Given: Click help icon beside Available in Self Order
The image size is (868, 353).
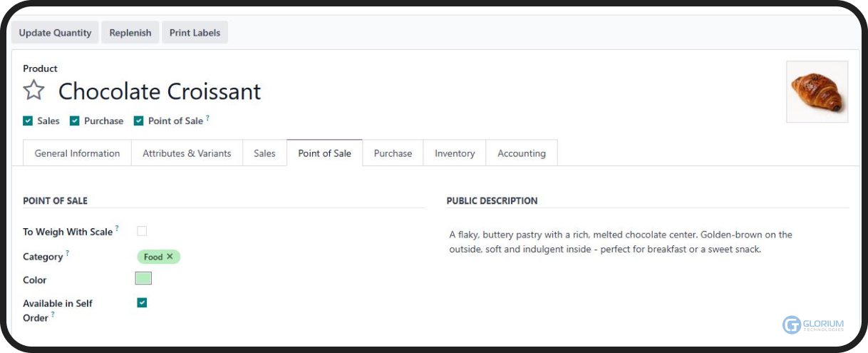Looking at the screenshot, I should click(x=53, y=314).
